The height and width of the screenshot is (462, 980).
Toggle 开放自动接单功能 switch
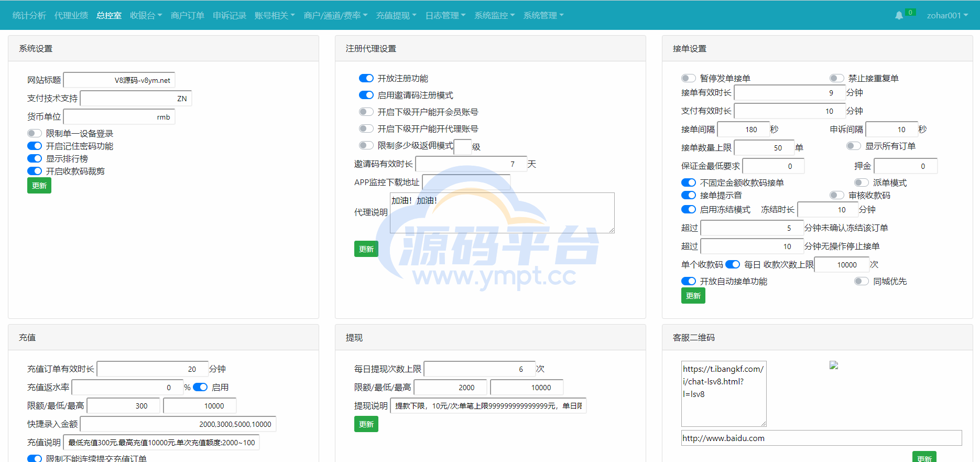689,281
